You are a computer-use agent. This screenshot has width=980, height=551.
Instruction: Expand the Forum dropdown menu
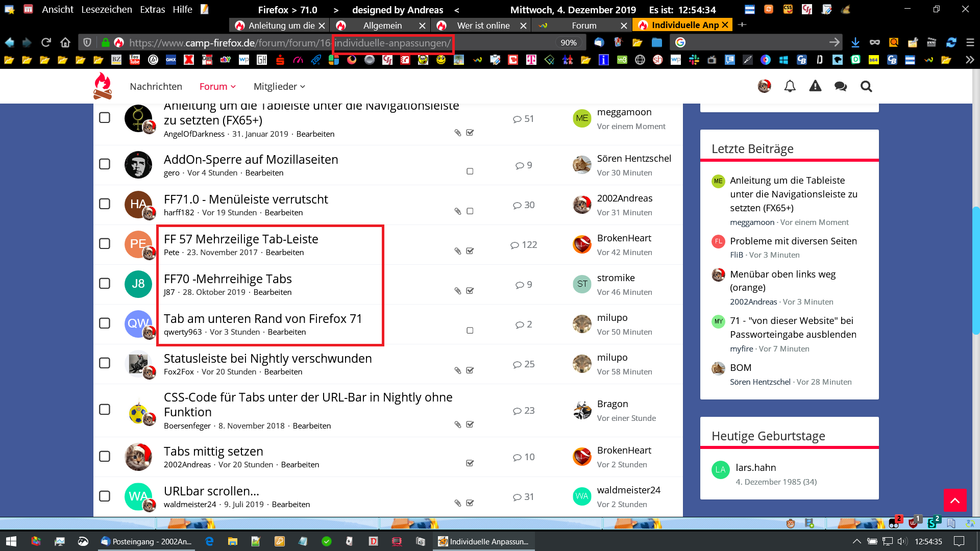pyautogui.click(x=217, y=86)
